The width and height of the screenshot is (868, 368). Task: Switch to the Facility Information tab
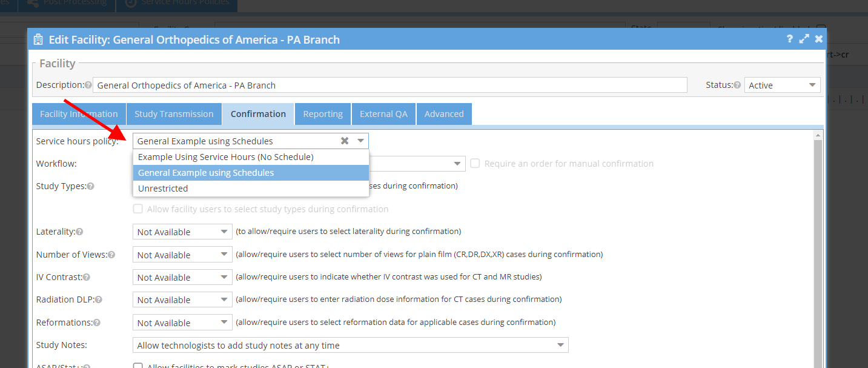tap(79, 114)
